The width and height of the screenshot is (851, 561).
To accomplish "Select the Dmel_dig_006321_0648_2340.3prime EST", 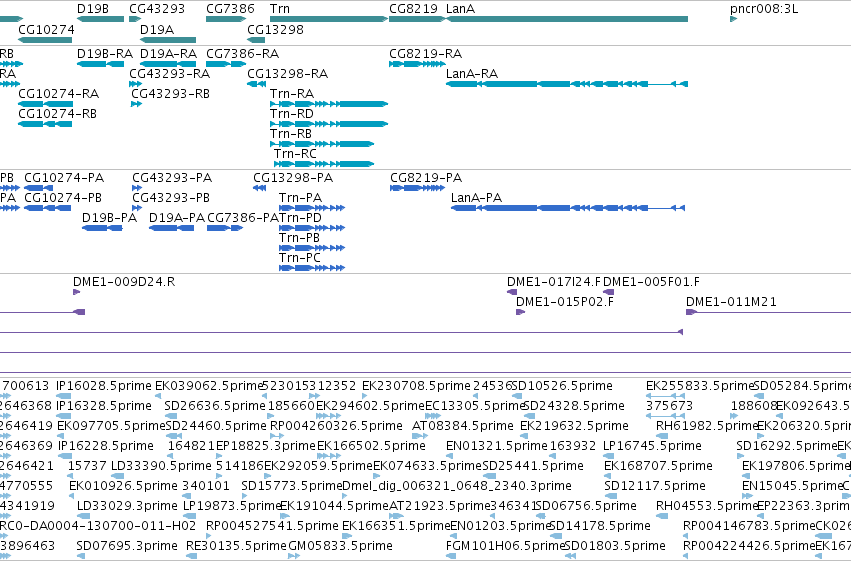I will click(x=346, y=496).
